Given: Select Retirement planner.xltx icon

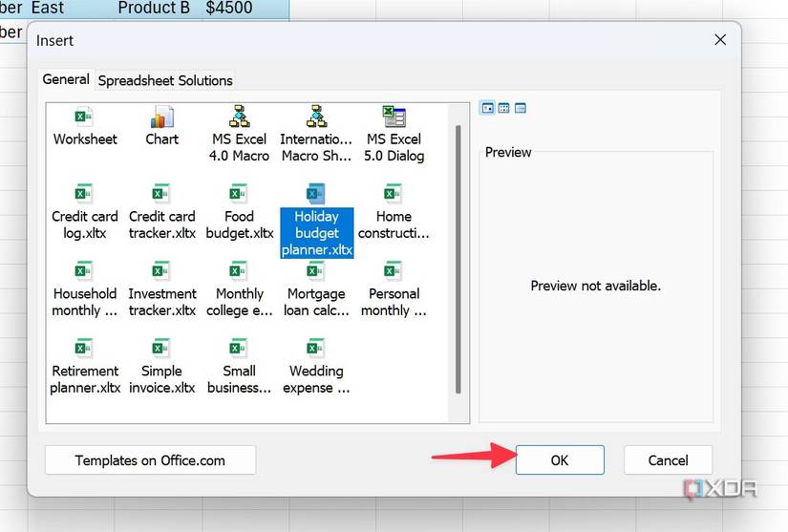Looking at the screenshot, I should coord(83,348).
